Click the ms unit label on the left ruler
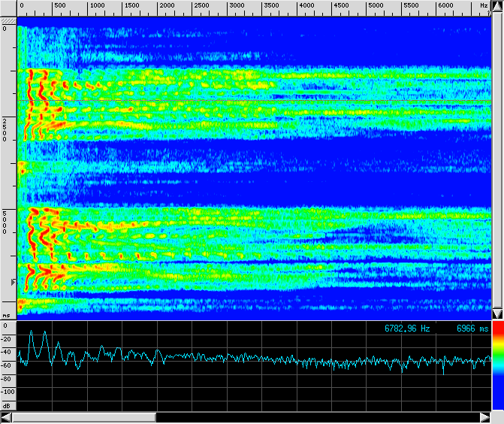Screen dimensions: 504x424 pos(6,316)
